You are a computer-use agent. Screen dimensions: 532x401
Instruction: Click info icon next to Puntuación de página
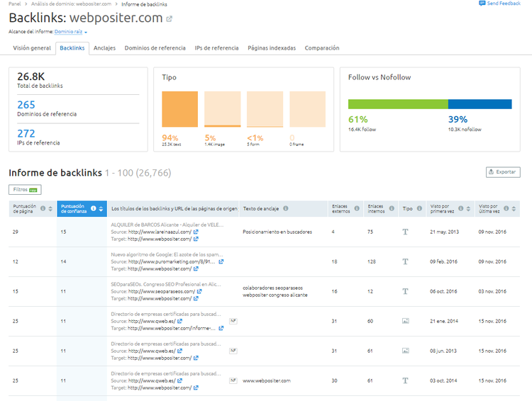point(43,208)
